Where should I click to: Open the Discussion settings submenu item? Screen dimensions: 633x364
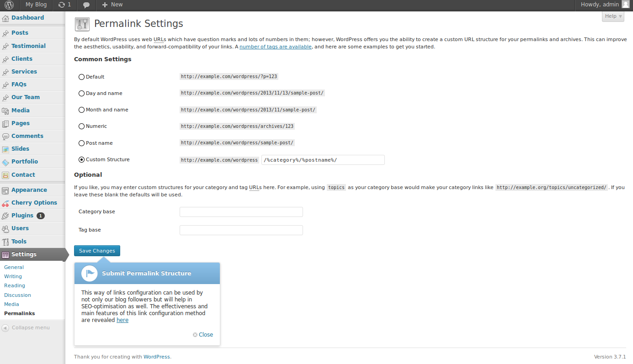(17, 295)
